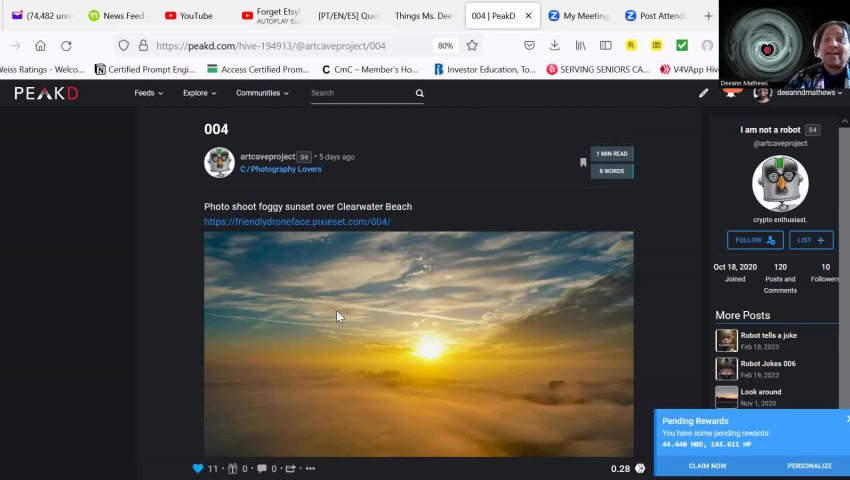850x480 pixels.
Task: Click the LIST plus button
Action: click(811, 240)
